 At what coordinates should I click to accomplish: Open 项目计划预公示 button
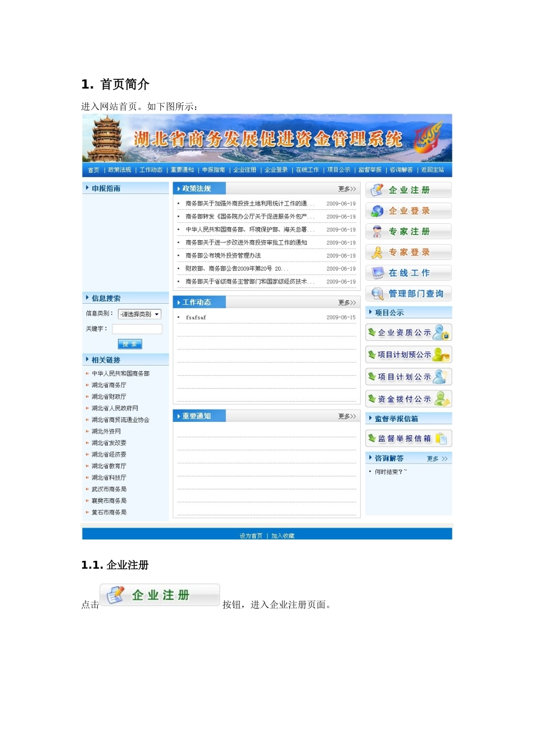[x=409, y=354]
